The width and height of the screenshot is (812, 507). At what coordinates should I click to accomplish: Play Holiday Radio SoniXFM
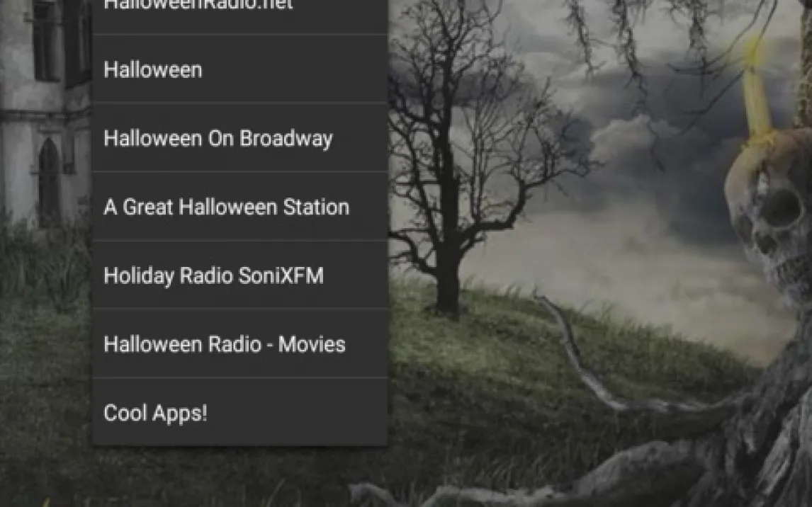[x=239, y=275]
